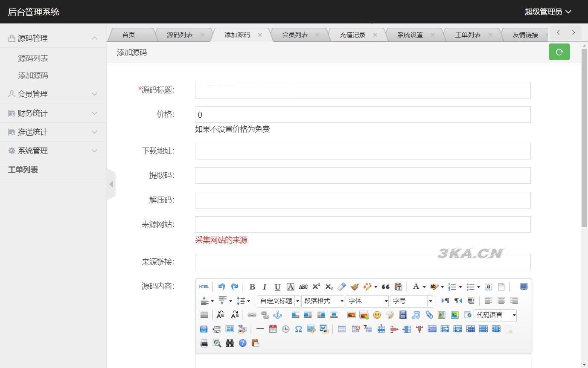Click the blockquote quotation marks icon

coord(385,287)
